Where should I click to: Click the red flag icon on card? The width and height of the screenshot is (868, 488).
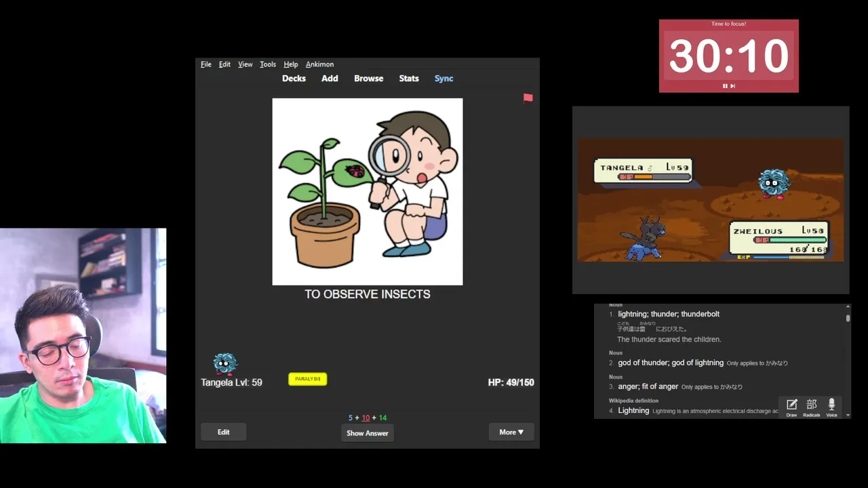click(x=528, y=98)
